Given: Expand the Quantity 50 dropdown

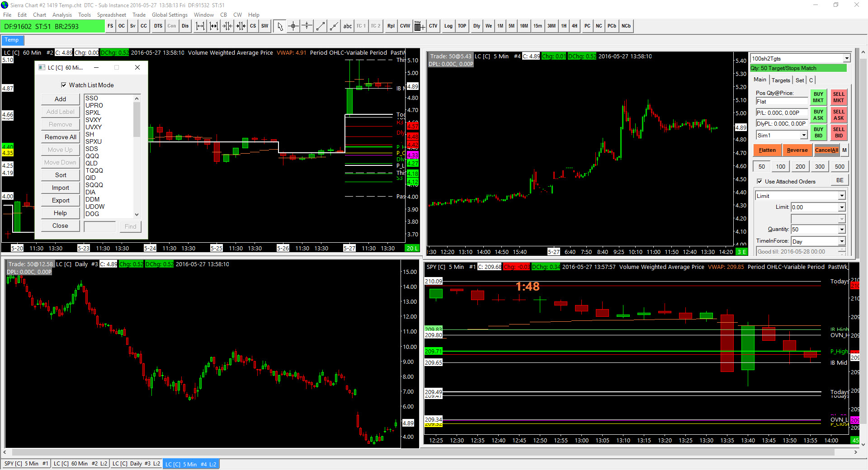Looking at the screenshot, I should tap(842, 230).
